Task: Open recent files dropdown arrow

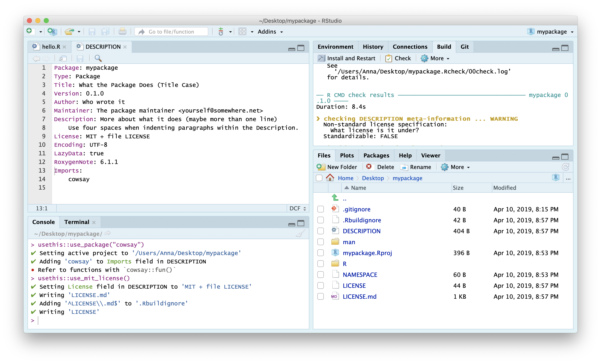Action: 79,32
